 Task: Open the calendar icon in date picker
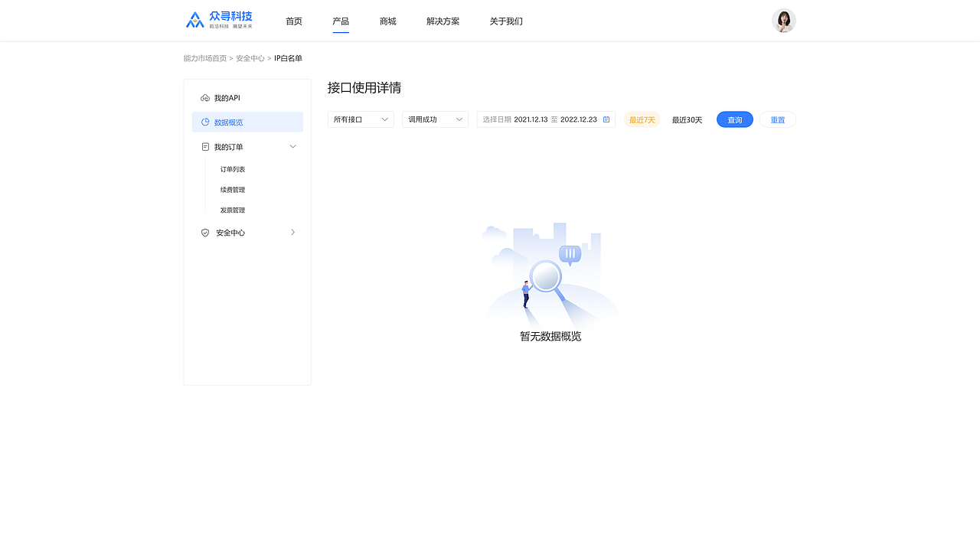pos(606,119)
